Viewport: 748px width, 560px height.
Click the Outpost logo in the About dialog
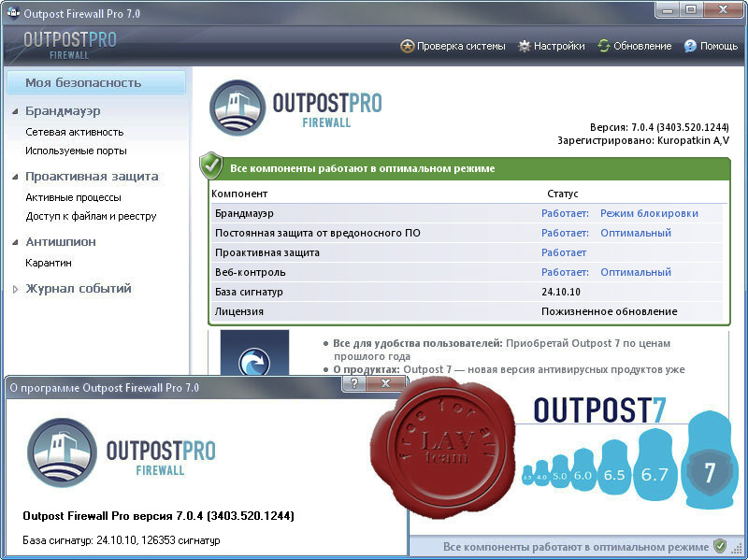coord(62,452)
